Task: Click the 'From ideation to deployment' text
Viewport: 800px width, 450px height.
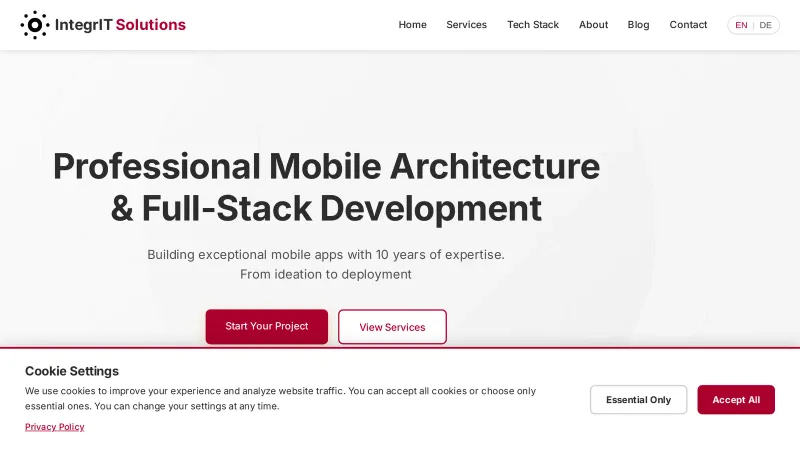Action: [326, 275]
